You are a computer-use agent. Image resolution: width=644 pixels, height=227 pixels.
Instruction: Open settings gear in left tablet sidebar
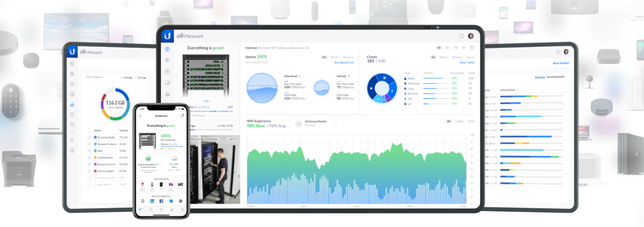72,151
